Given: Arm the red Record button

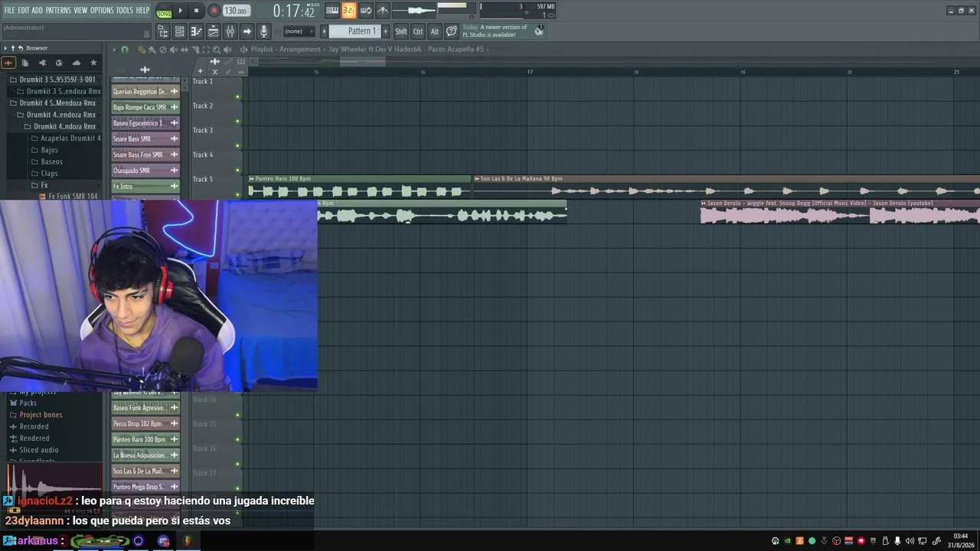Looking at the screenshot, I should [214, 11].
